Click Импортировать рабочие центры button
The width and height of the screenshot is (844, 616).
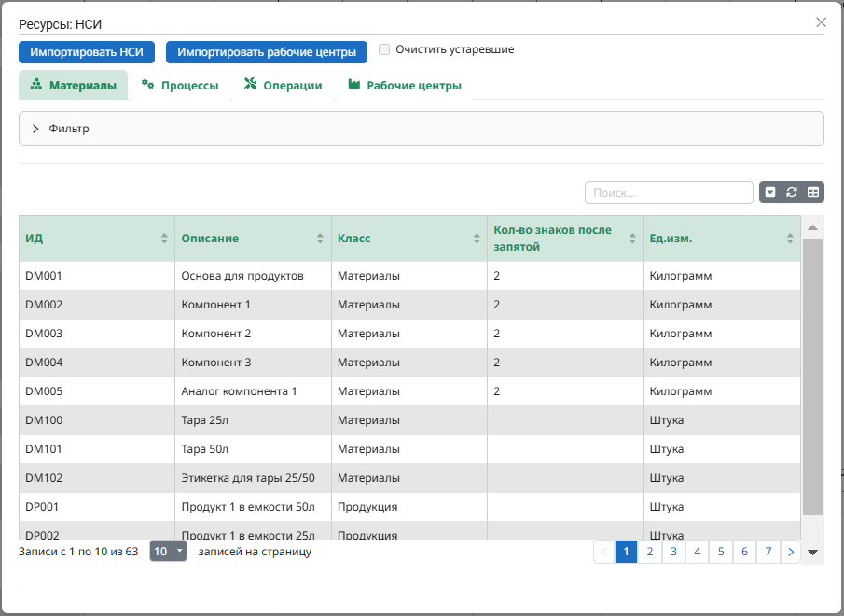267,52
